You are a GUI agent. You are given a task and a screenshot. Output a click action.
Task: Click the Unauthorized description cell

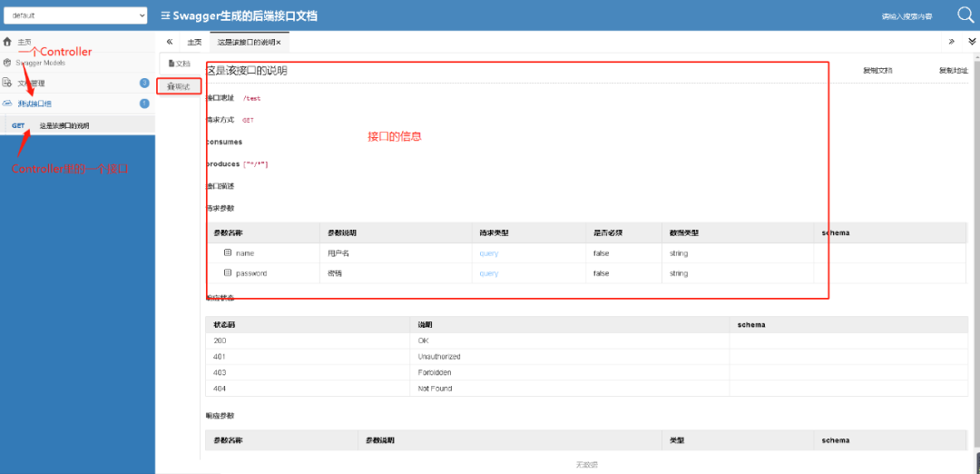click(x=570, y=357)
